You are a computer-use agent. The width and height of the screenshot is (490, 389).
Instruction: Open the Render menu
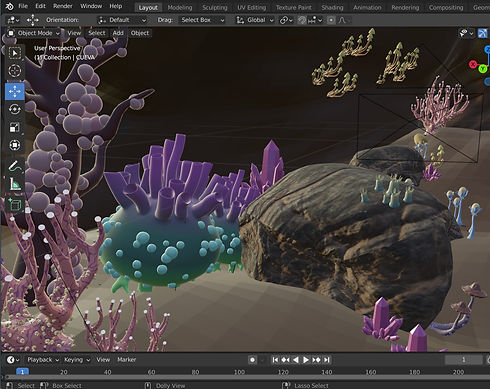[x=63, y=6]
